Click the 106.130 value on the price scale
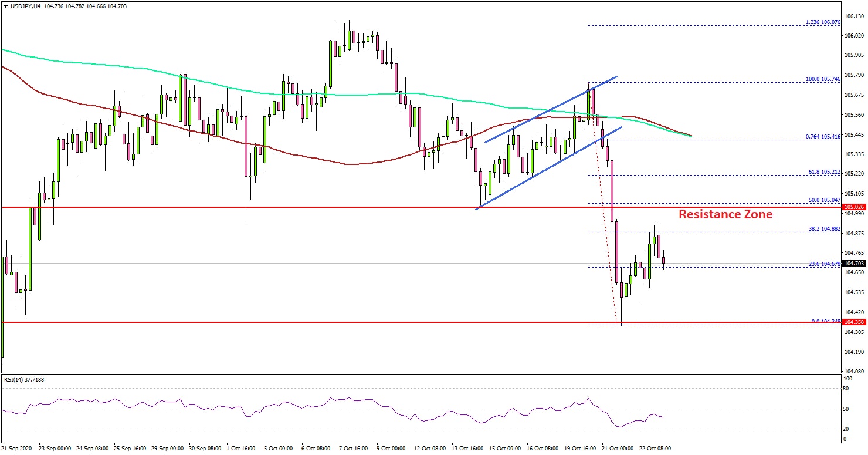Image resolution: width=868 pixels, height=455 pixels. (x=853, y=16)
